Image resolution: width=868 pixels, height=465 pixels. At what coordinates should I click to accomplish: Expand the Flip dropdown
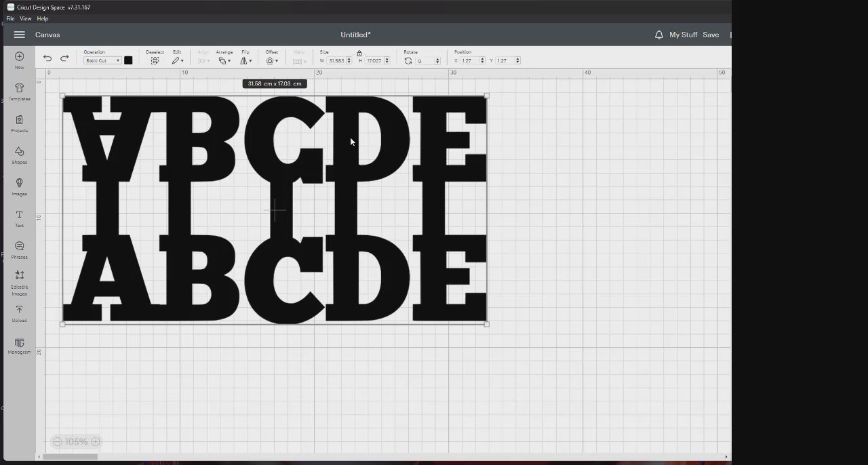245,61
